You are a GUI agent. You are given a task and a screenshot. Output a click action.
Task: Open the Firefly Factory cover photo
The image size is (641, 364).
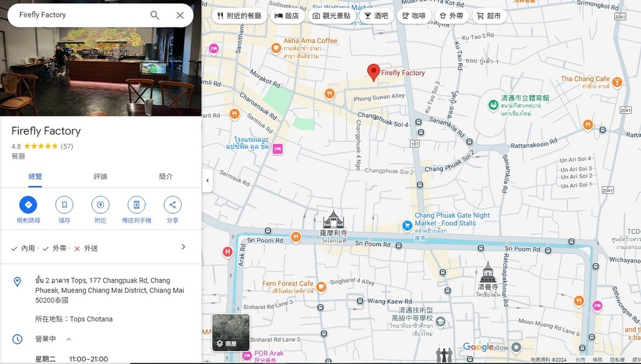[x=101, y=72]
